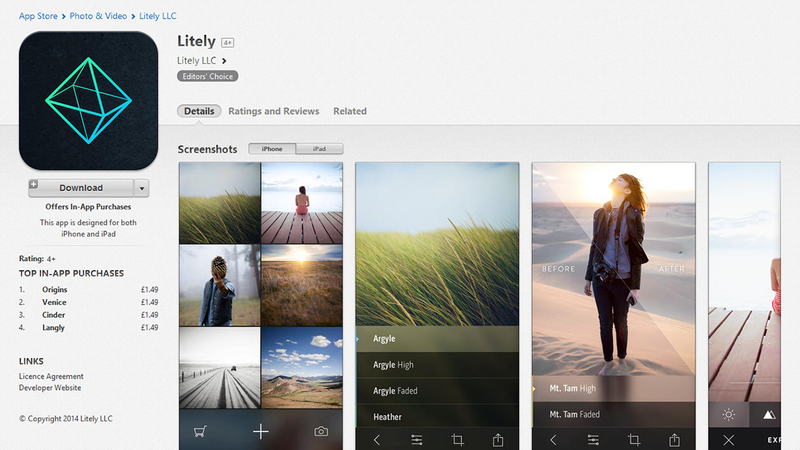Select the Argyle preset row
This screenshot has height=450, width=800.
point(437,339)
